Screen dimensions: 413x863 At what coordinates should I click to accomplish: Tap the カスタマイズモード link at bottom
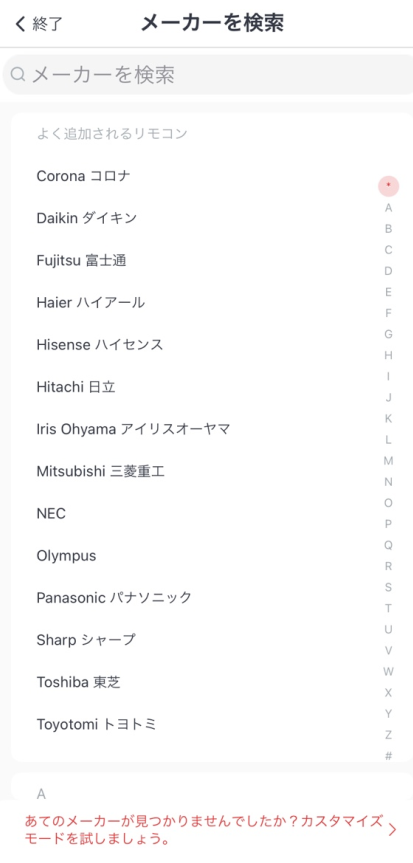tap(204, 831)
